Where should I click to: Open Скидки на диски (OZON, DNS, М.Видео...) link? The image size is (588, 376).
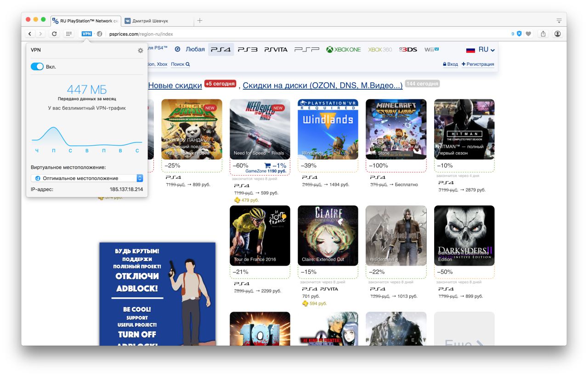tap(322, 85)
